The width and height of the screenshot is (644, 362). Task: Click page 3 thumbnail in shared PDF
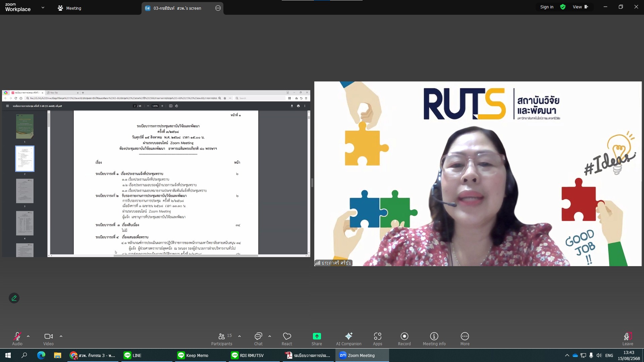coord(25,191)
